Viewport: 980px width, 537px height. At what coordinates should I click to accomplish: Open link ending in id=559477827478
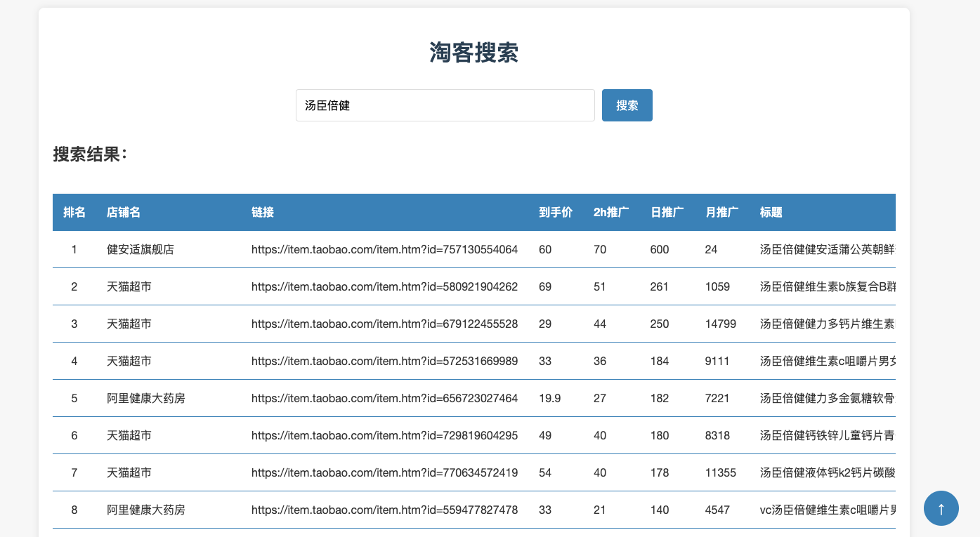click(385, 510)
